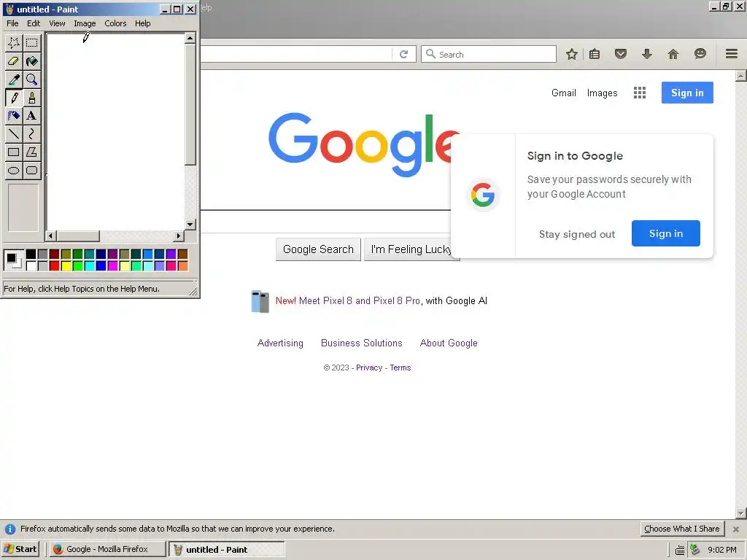Open the Business Solutions link

(x=362, y=343)
